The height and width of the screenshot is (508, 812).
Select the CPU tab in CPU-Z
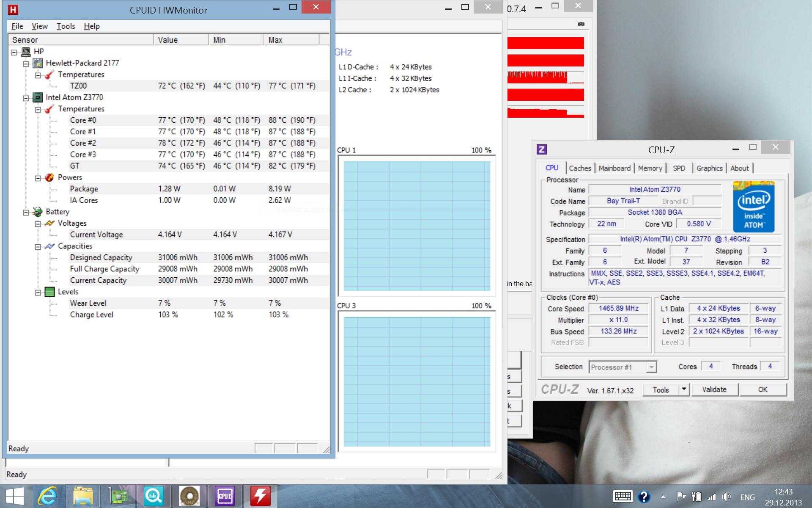(552, 168)
